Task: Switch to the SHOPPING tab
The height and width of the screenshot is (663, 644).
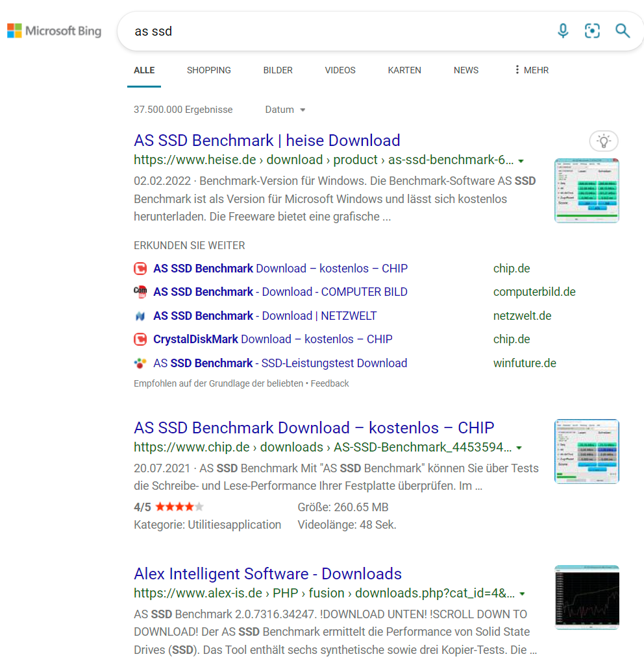Action: [x=209, y=70]
